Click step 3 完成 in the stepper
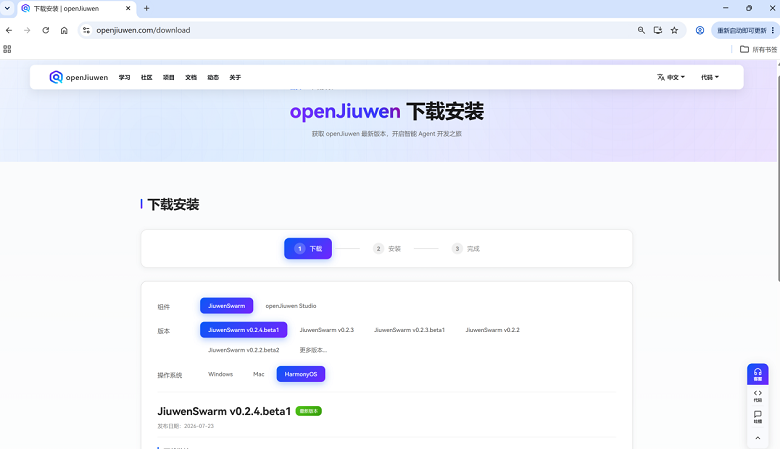The image size is (780, 449). (x=466, y=249)
